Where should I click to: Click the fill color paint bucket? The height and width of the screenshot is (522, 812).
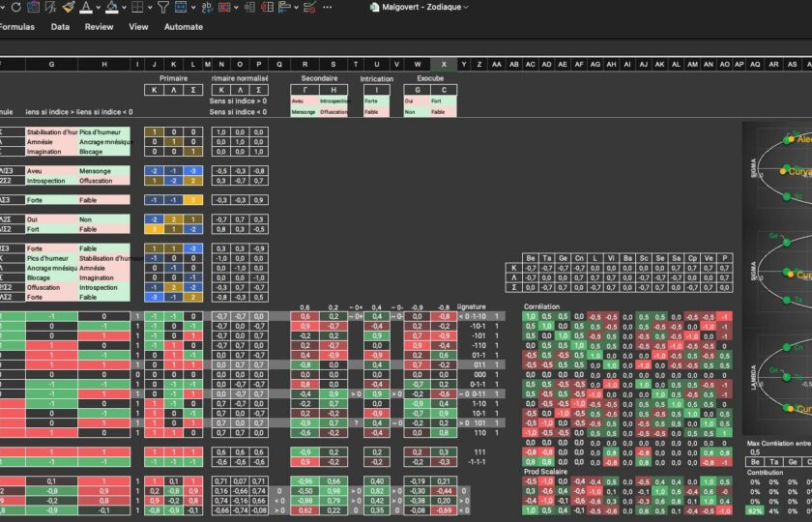(111, 7)
